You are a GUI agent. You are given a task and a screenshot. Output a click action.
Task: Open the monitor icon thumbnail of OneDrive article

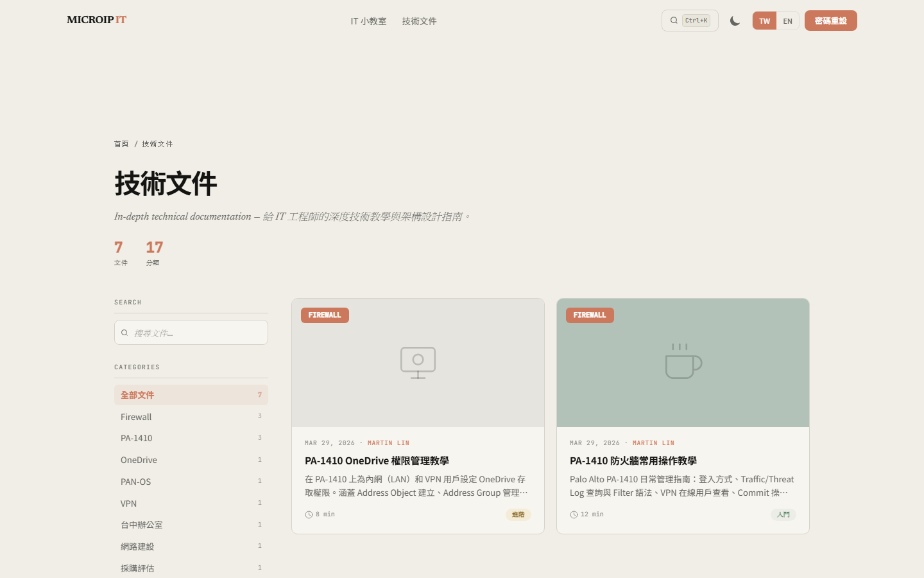click(x=418, y=363)
